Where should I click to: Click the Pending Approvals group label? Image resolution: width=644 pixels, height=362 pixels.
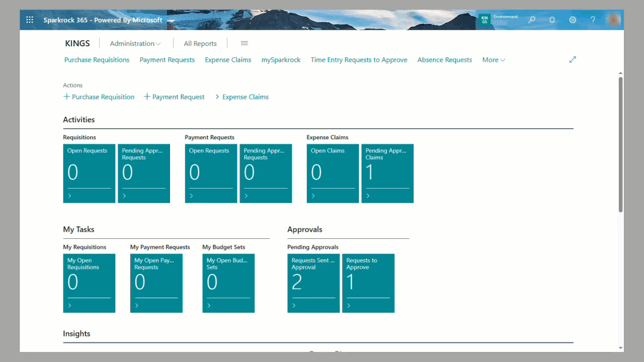tap(313, 247)
